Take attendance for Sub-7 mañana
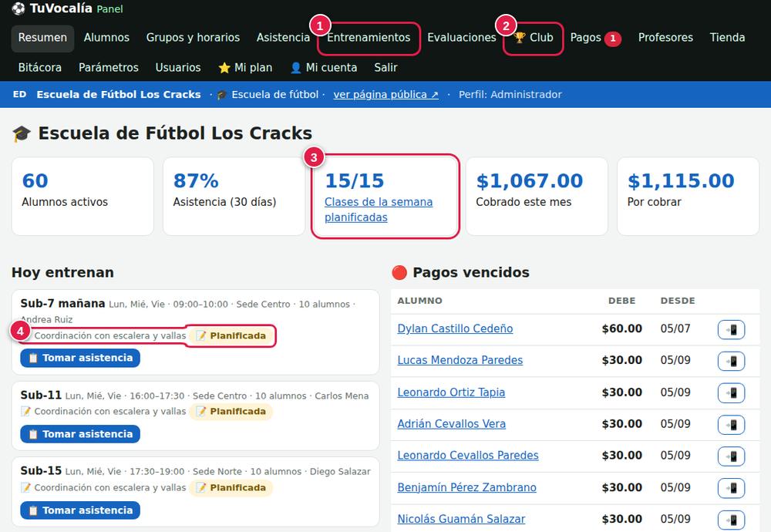Viewport: 771px width, 532px height. point(80,358)
